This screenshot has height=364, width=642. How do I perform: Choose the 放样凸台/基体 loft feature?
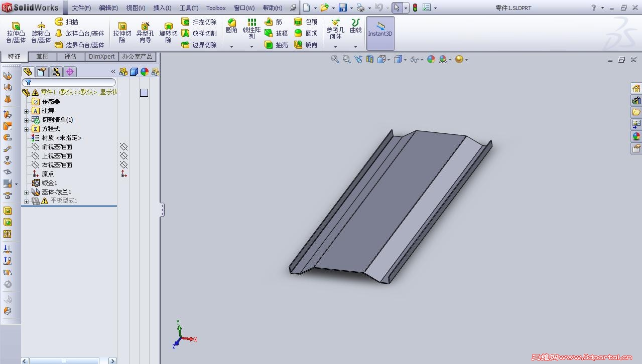79,33
